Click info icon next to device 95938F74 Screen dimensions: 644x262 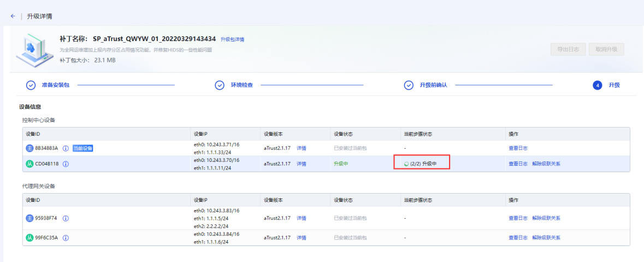[66, 218]
